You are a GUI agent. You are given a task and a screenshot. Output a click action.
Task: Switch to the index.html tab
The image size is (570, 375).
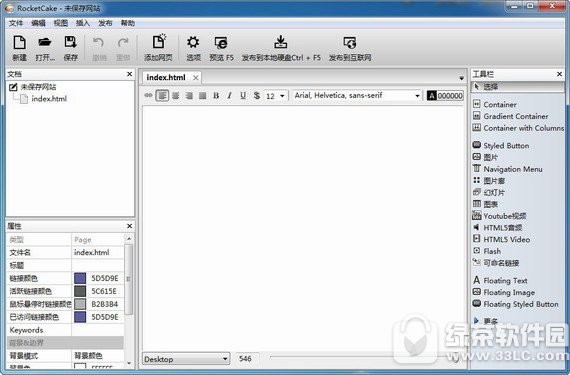(x=166, y=77)
